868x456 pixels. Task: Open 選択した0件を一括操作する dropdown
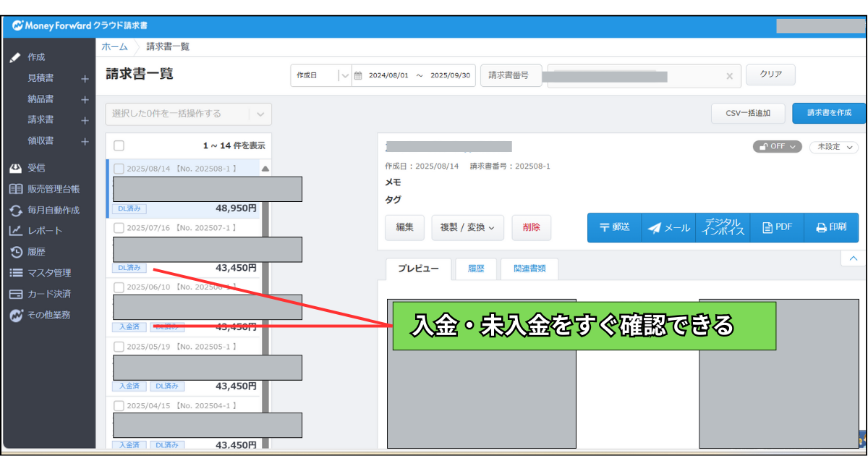point(188,114)
